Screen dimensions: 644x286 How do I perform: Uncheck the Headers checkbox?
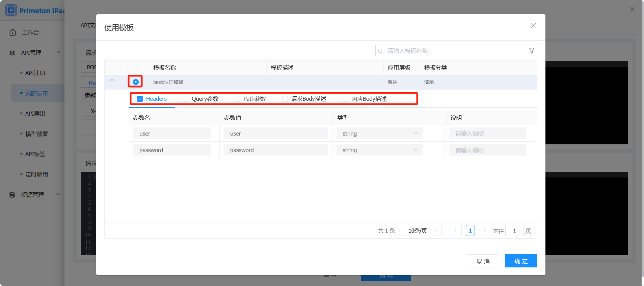coord(140,99)
